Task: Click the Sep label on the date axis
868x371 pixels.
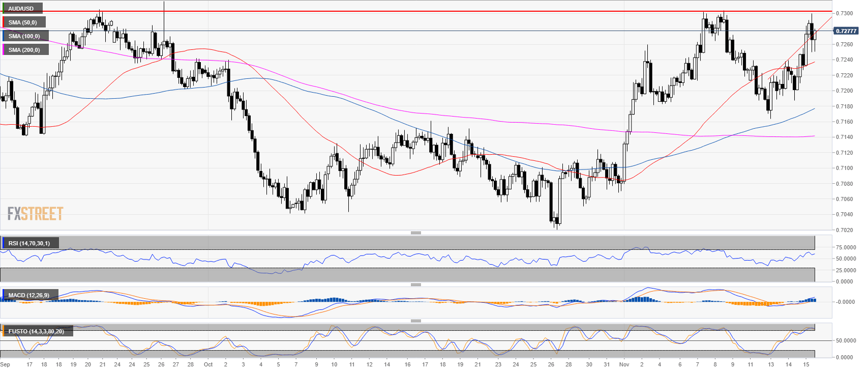Action: point(5,364)
